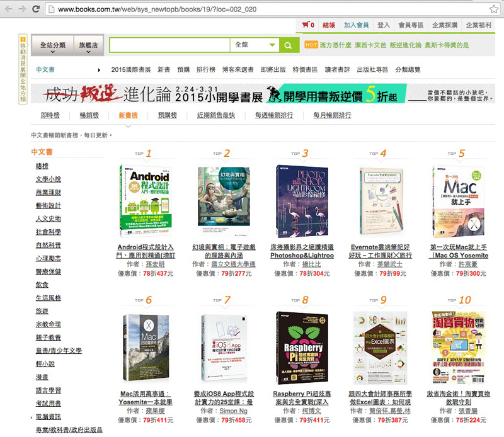Click the browser back arrow
504x437 pixels.
click(x=8, y=9)
